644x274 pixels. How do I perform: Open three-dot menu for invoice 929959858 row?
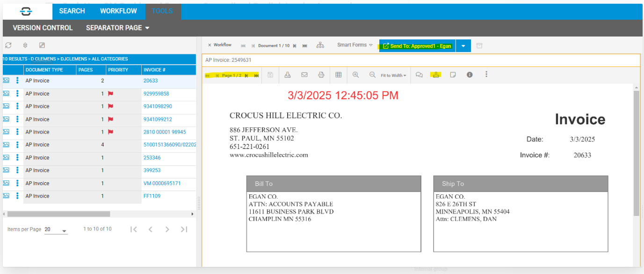point(17,94)
